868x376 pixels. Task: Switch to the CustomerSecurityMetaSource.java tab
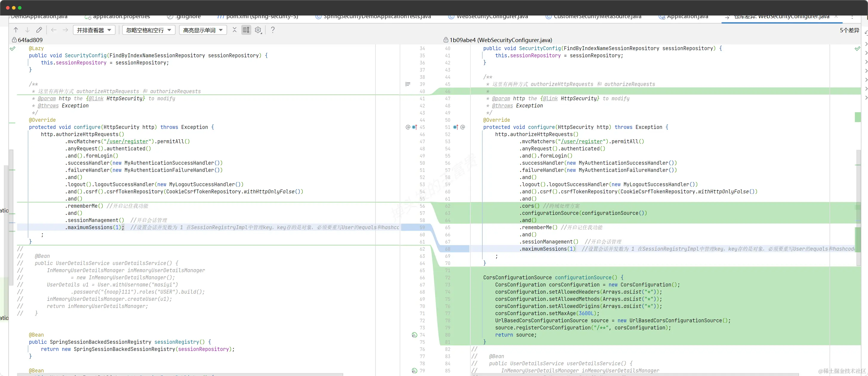tap(593, 16)
